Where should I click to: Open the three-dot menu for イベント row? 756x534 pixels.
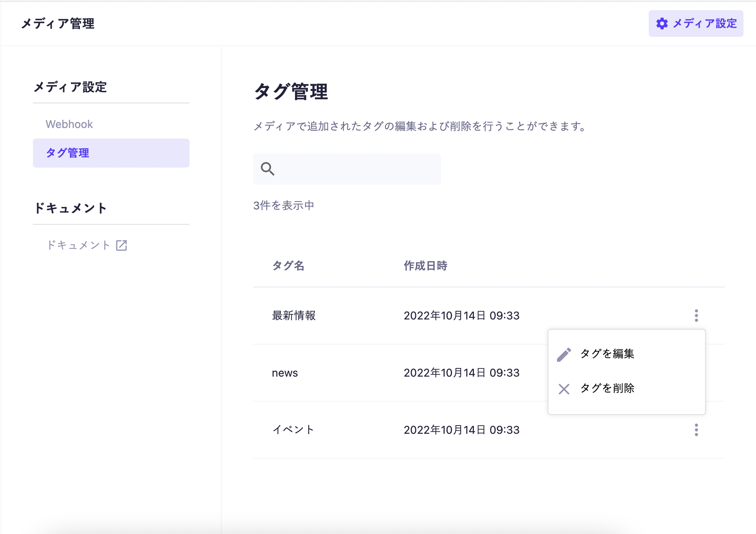point(696,430)
